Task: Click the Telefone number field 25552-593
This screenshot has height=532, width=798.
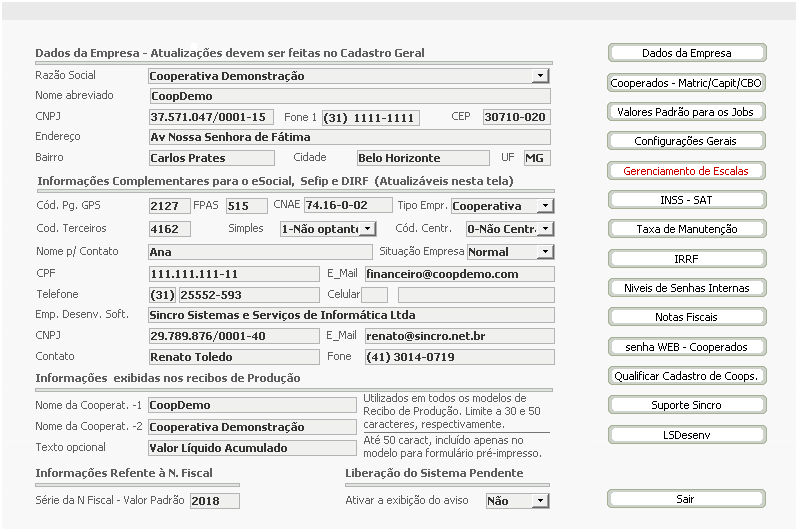Action: 249,295
